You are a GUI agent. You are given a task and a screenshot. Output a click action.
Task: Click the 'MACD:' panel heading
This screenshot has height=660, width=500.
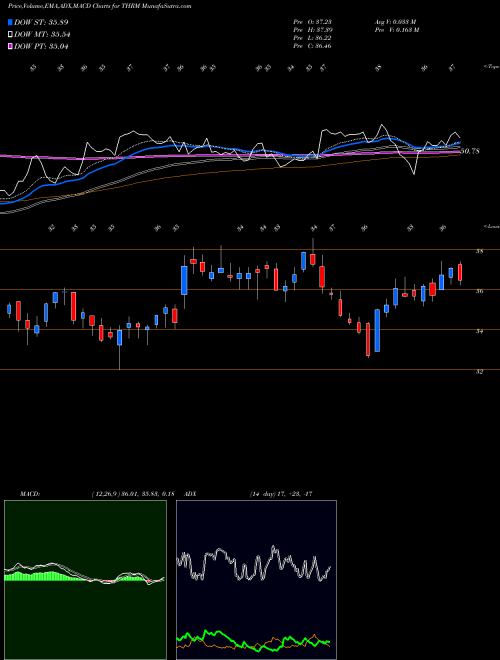29,494
